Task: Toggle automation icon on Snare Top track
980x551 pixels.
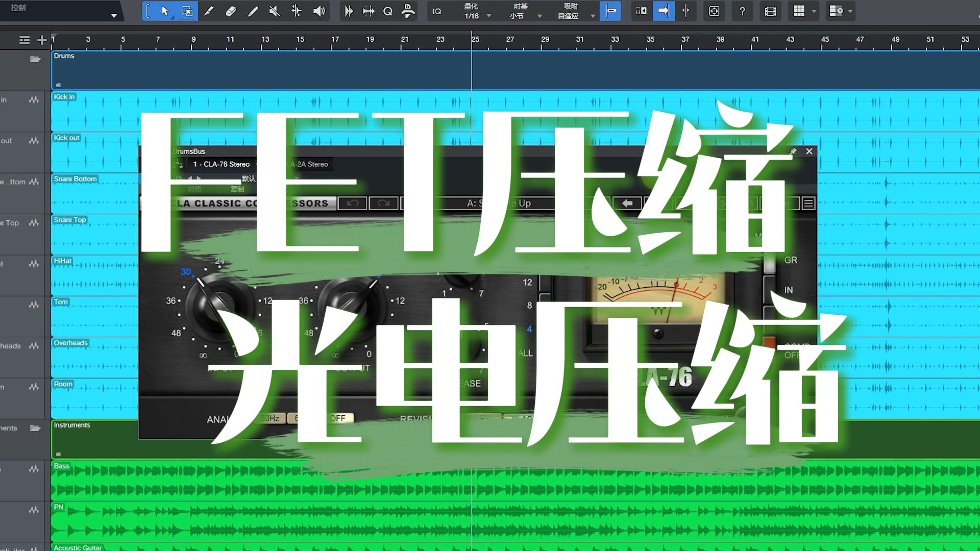Action: point(34,223)
